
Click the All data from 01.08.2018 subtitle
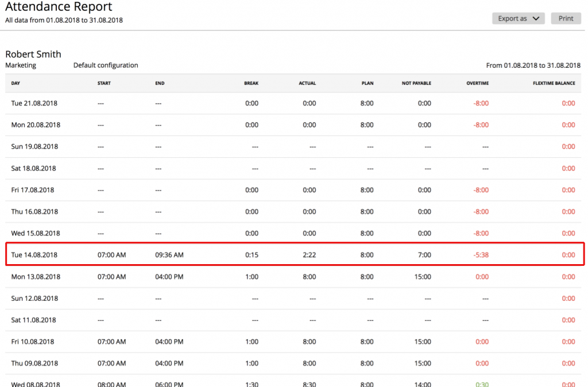[x=64, y=20]
